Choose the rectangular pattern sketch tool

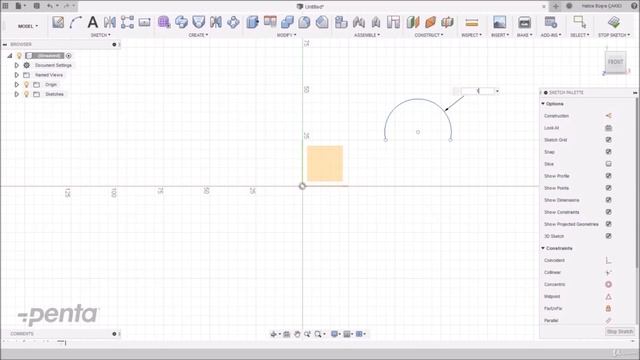pyautogui.click(x=127, y=22)
